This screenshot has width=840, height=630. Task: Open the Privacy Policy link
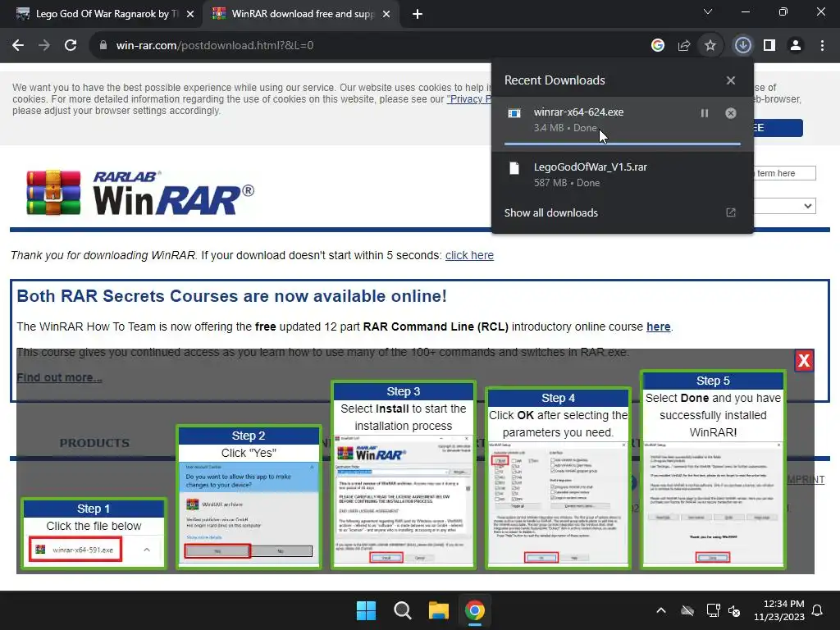pos(468,99)
